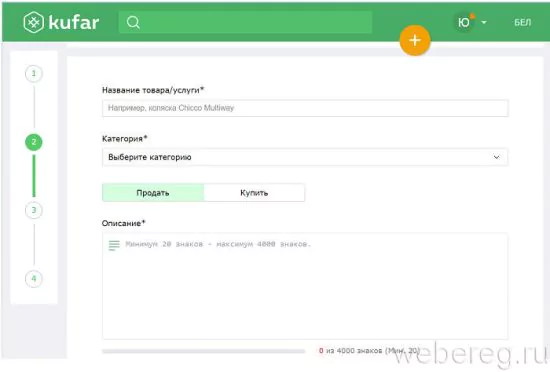Go to step 1 in wizard
This screenshot has height=372, width=550.
[34, 74]
